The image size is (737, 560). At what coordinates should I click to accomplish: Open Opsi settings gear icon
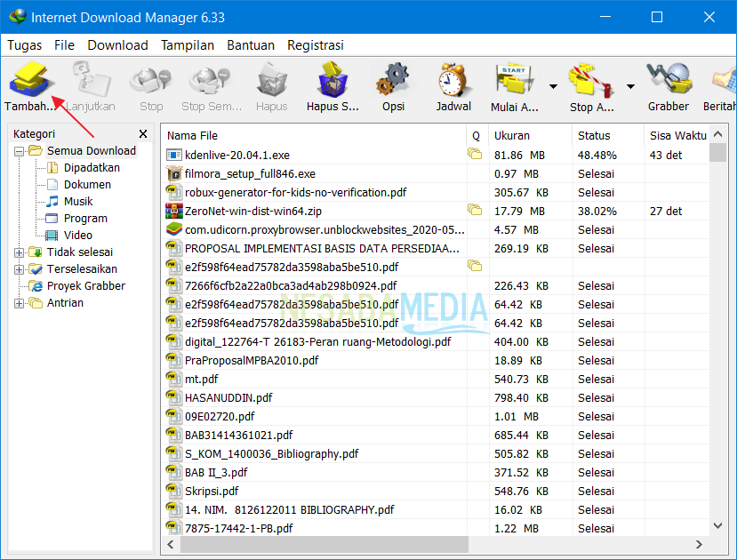[393, 80]
